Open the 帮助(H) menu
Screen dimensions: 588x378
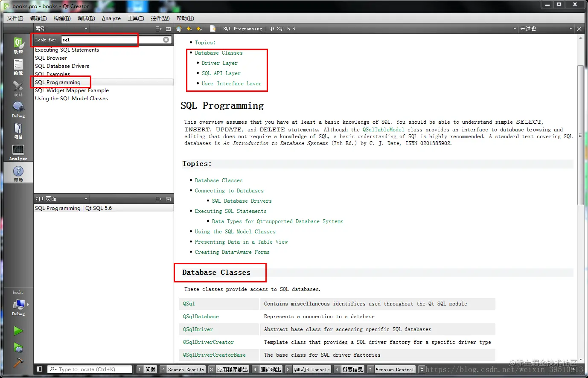click(185, 18)
